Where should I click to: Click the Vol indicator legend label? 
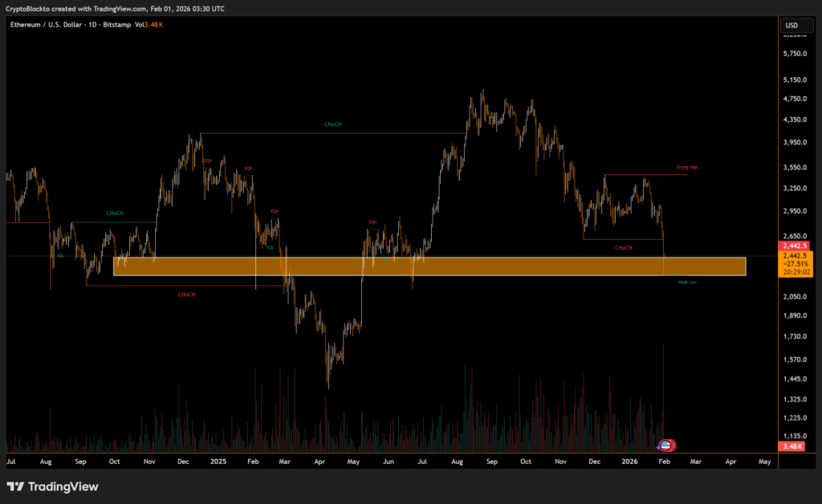pos(139,26)
